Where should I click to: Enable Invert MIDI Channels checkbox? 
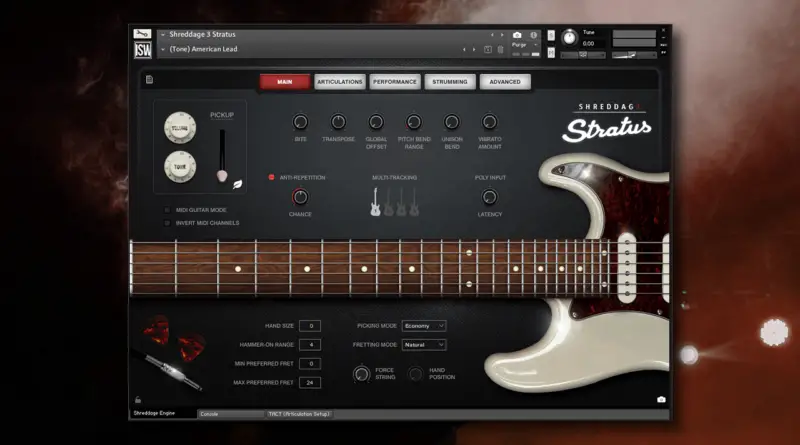pyautogui.click(x=167, y=223)
